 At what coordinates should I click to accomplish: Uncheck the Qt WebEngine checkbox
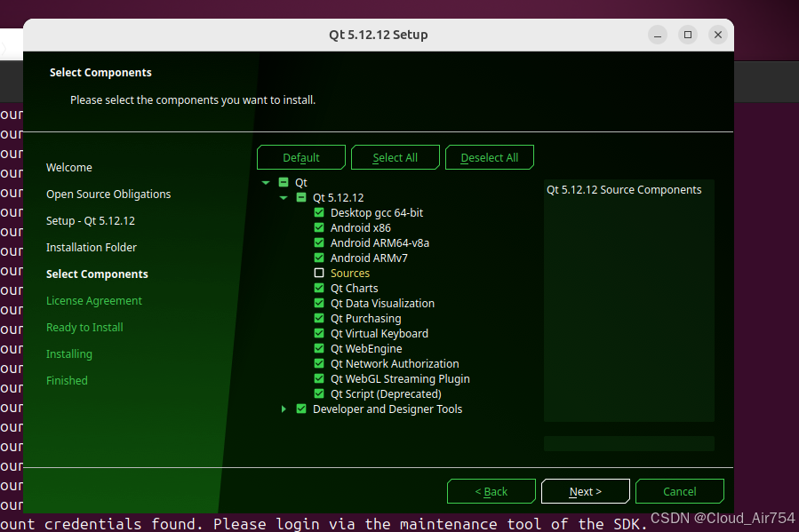point(319,348)
